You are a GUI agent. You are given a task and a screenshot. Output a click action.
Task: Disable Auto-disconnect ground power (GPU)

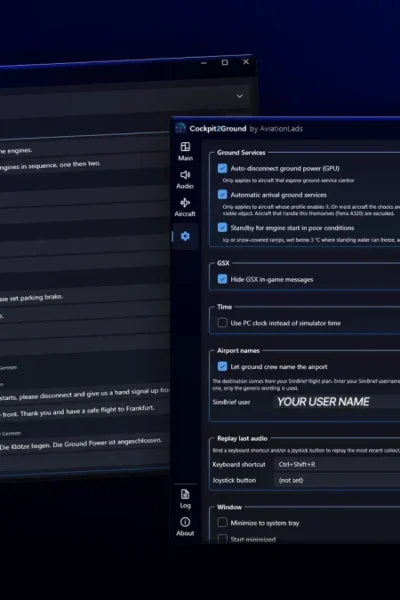click(x=222, y=168)
